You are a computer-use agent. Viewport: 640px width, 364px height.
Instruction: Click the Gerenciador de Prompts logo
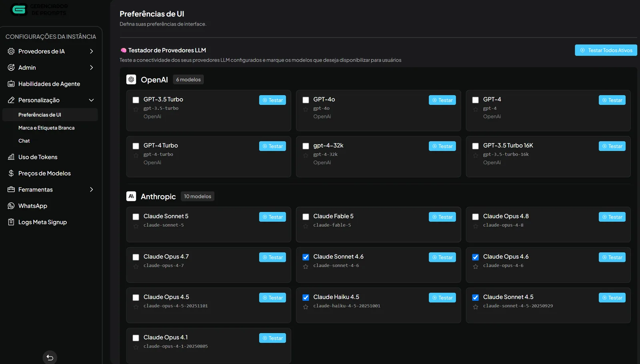tap(39, 10)
